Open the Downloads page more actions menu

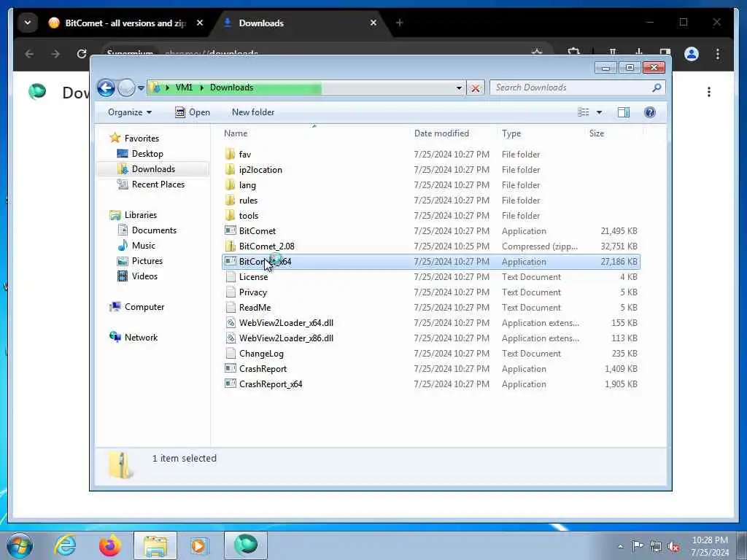709,92
